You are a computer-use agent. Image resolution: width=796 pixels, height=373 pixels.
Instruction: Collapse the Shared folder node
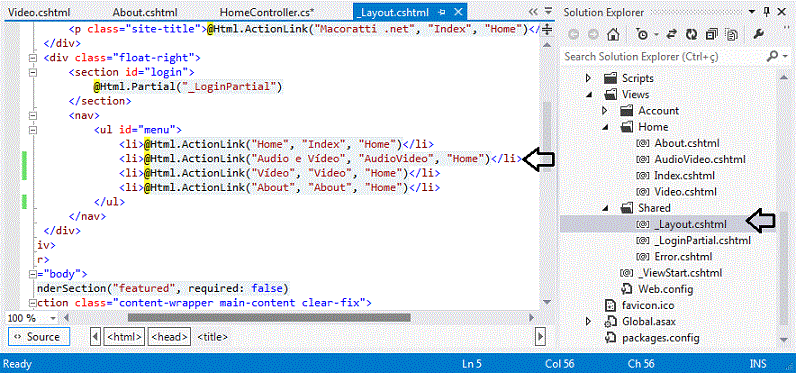605,208
